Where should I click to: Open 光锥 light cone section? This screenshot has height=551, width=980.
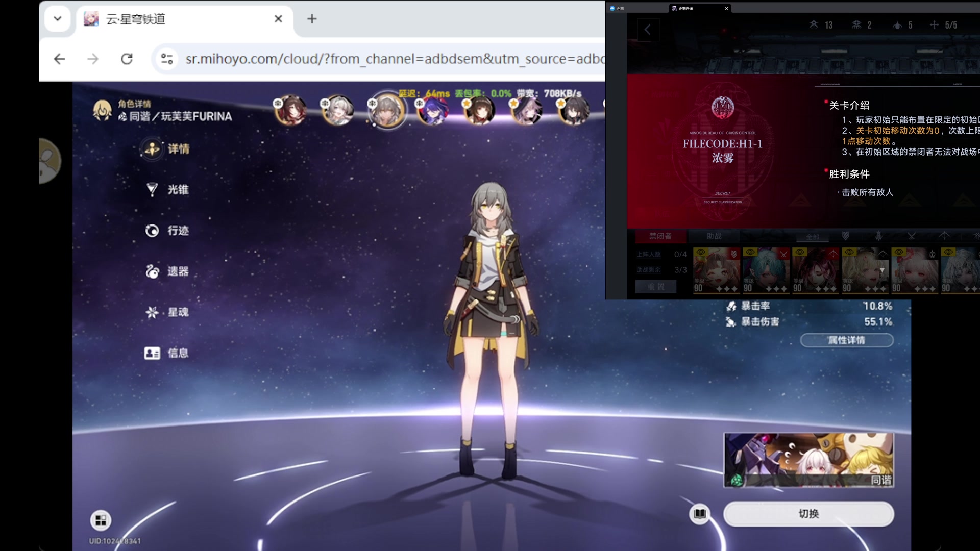click(166, 190)
